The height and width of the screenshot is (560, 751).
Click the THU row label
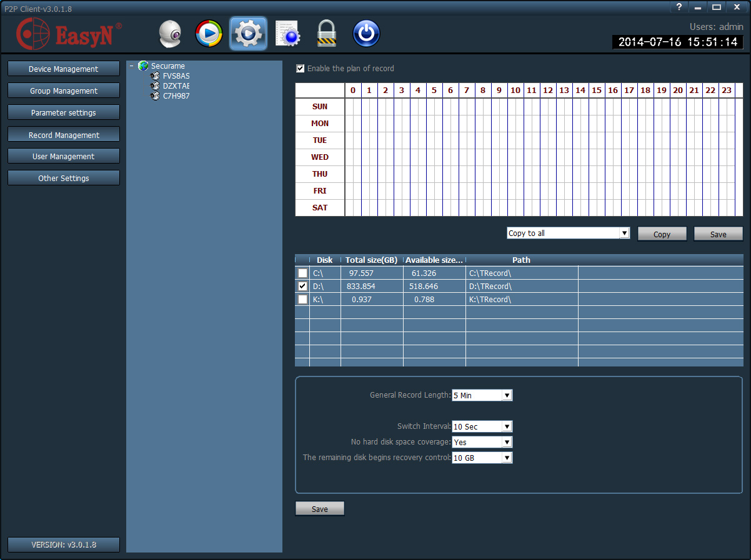(x=320, y=174)
